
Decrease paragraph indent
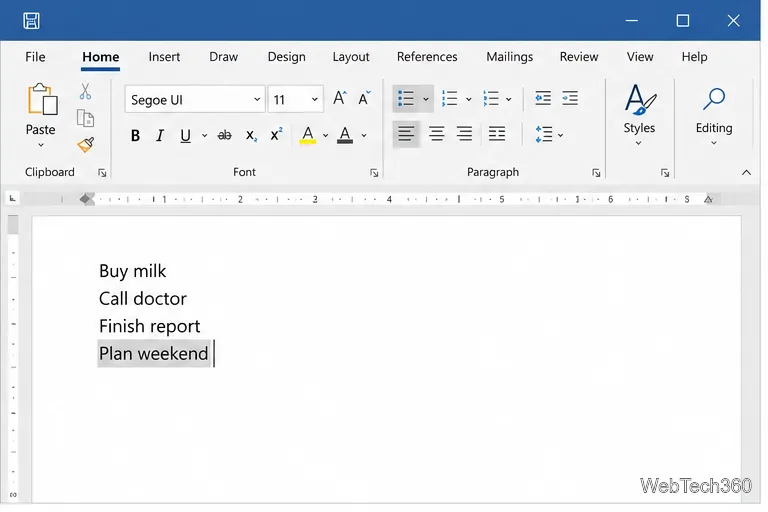tap(543, 98)
